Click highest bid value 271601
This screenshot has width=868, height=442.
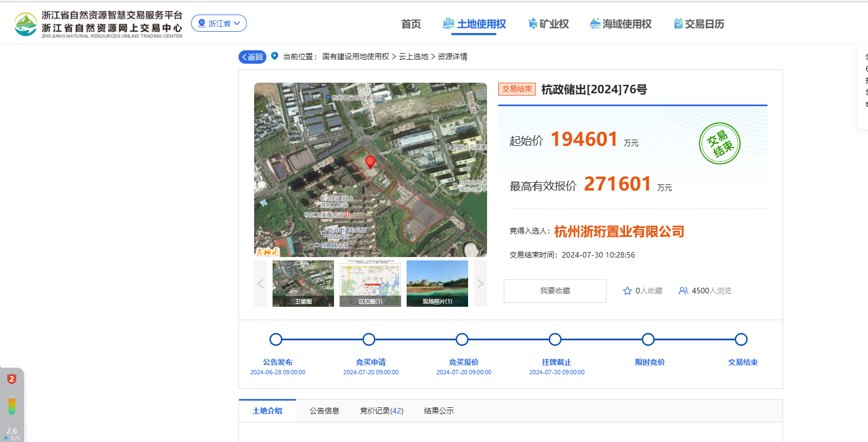click(x=618, y=184)
